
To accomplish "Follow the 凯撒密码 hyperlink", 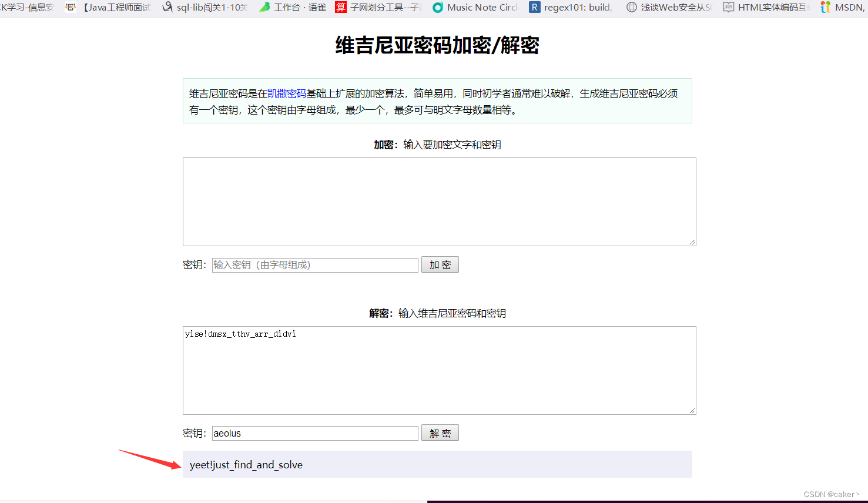I will (287, 93).
